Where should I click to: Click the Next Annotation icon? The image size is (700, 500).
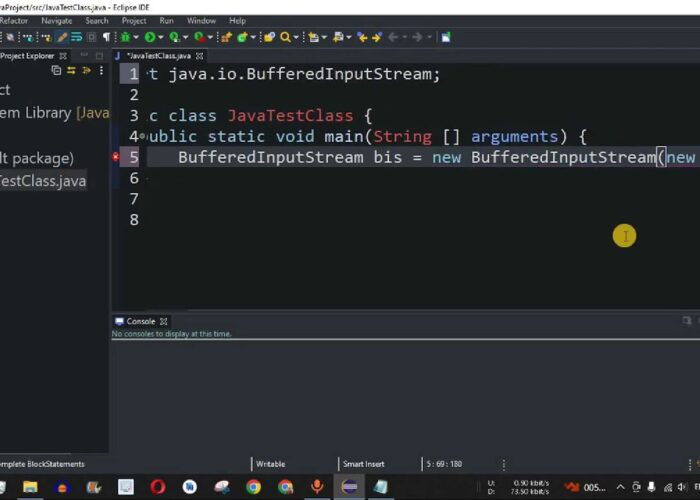point(313,37)
